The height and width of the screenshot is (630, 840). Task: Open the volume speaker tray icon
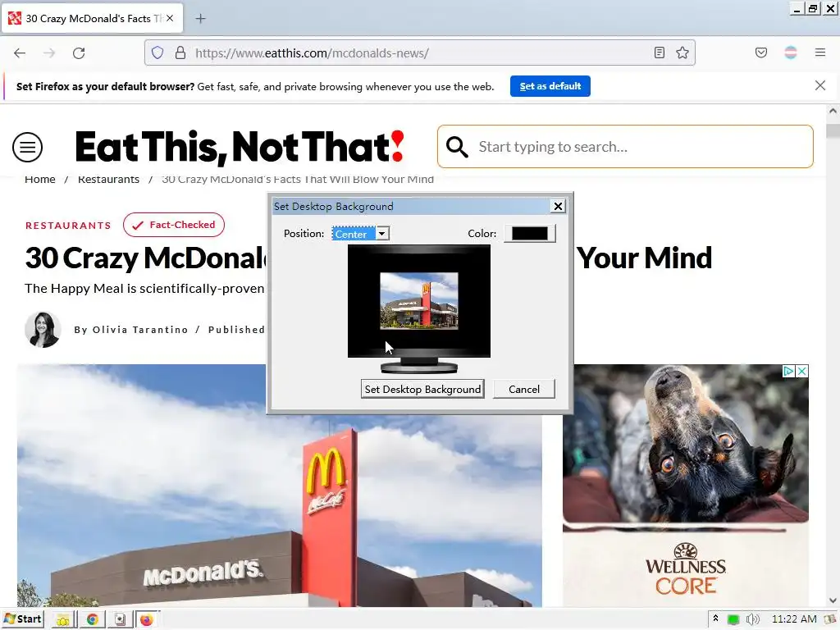(x=753, y=620)
